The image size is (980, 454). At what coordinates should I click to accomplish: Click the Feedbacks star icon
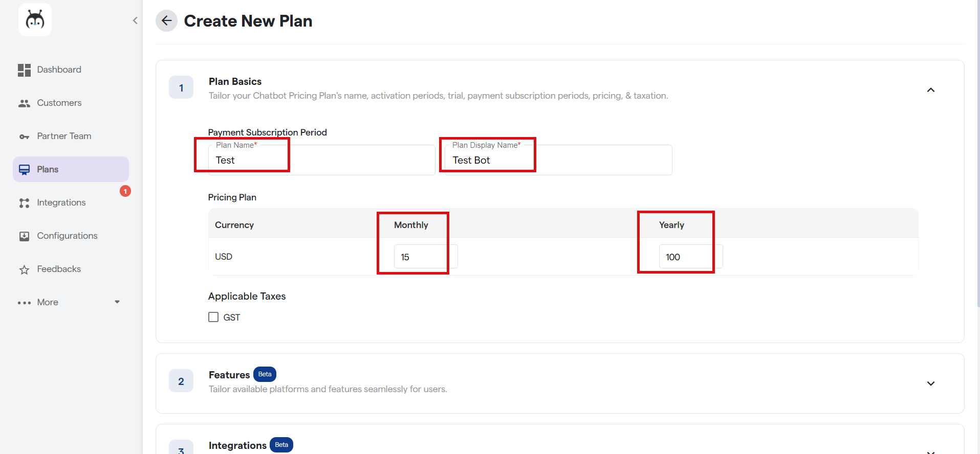[x=24, y=269]
